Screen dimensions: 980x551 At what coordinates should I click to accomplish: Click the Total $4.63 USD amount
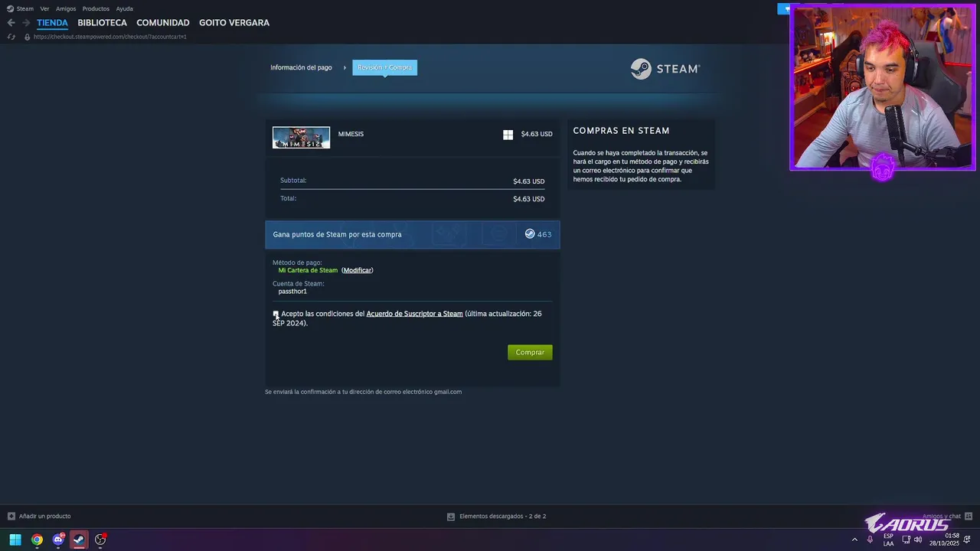click(528, 199)
